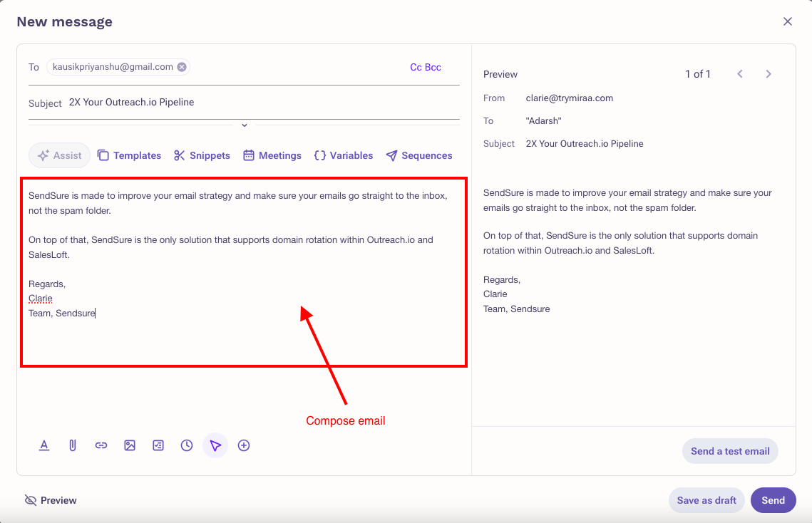Click the underlined word 'Clarie' in editor
Screen dimensions: 812x523
tap(41, 299)
